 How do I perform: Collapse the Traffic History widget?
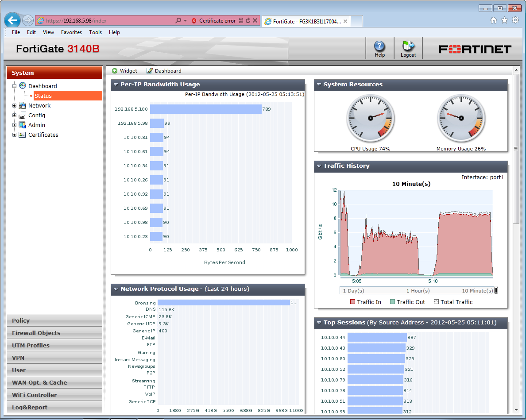click(319, 166)
